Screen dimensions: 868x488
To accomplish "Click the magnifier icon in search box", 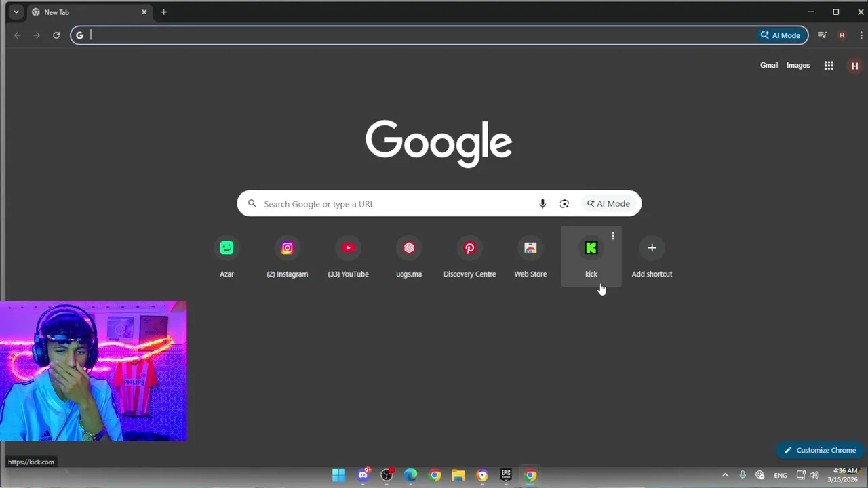I will (252, 203).
